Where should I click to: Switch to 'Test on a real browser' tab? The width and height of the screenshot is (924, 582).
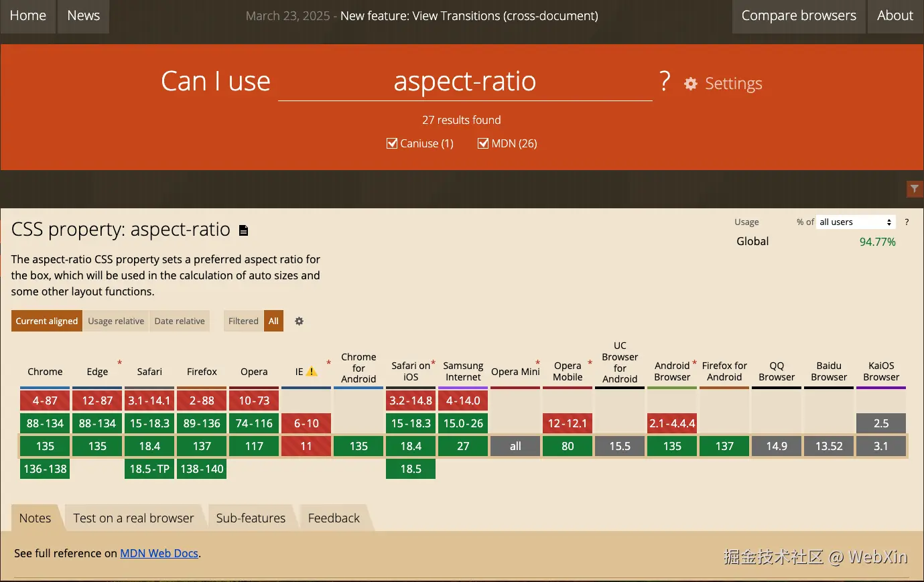[x=133, y=518]
